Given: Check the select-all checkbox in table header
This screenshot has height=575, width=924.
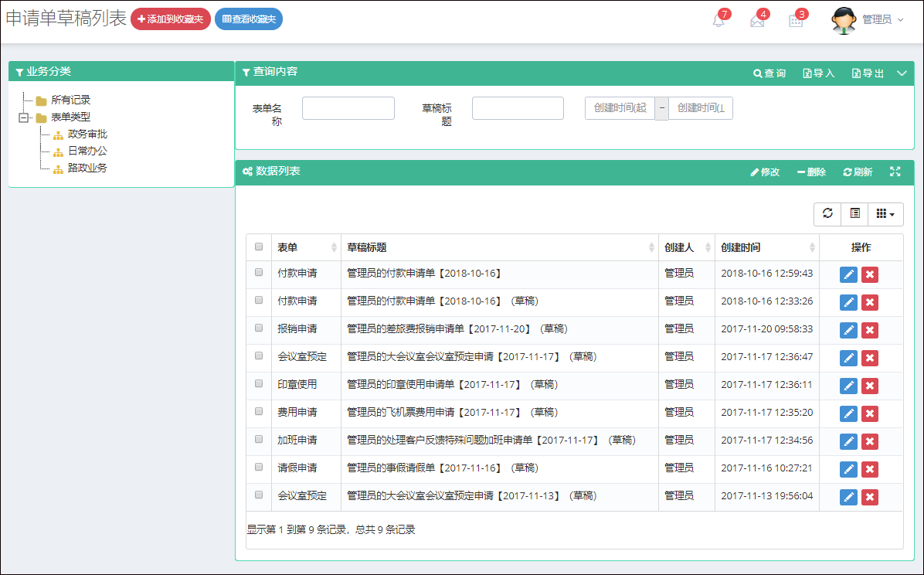Looking at the screenshot, I should [x=259, y=247].
